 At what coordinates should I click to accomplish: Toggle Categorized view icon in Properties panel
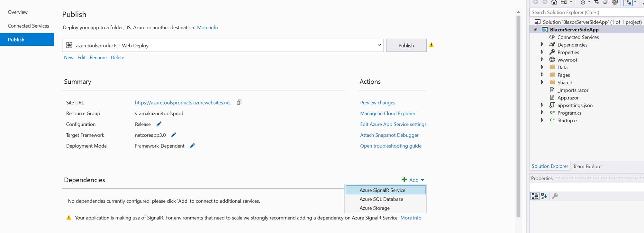point(535,196)
